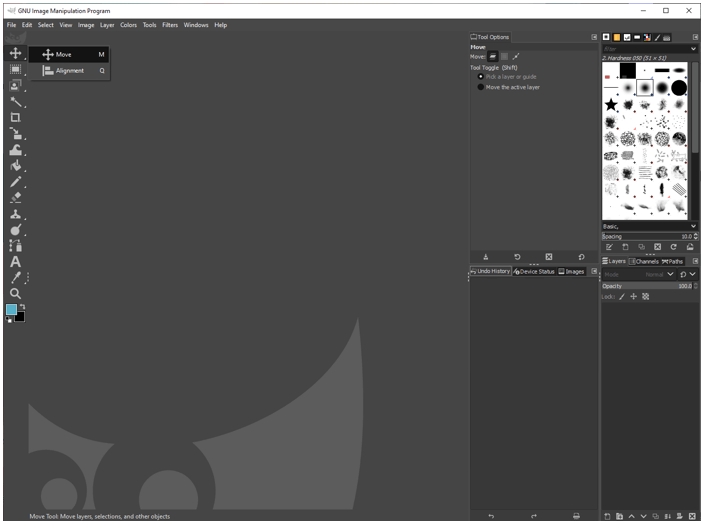The height and width of the screenshot is (521, 702).
Task: Save tool preset in Tool Options
Action: click(485, 257)
